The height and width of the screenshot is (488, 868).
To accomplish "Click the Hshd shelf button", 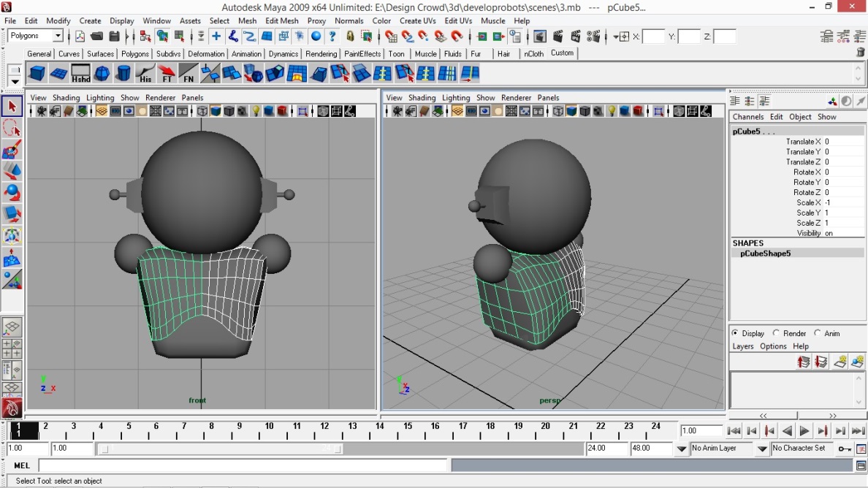I will (x=80, y=74).
